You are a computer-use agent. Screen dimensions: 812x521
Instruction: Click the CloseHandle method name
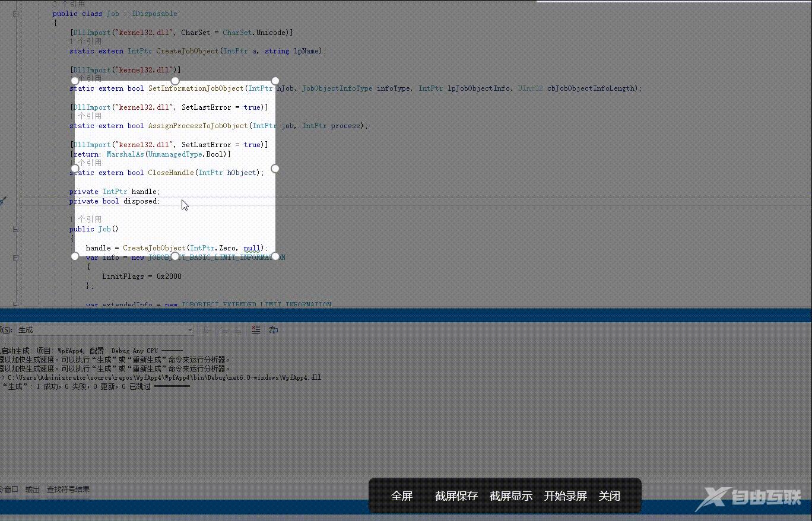171,173
